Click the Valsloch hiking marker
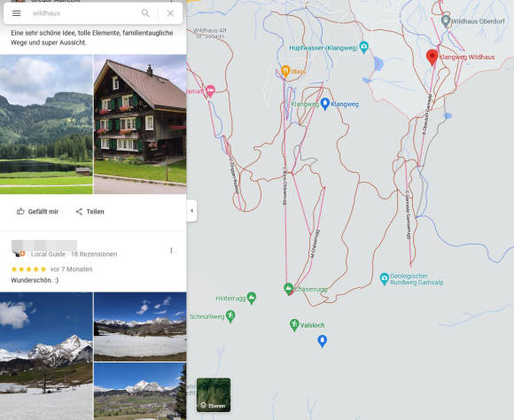The width and height of the screenshot is (514, 420). coord(294,325)
